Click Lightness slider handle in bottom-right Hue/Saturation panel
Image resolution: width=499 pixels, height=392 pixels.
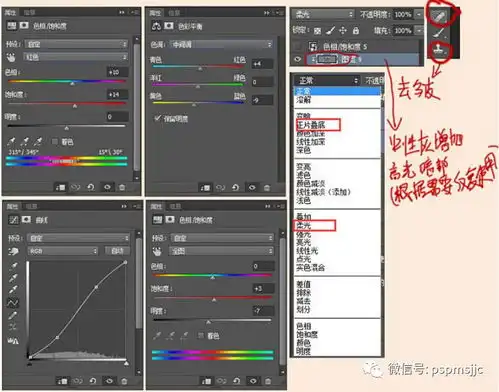point(208,322)
